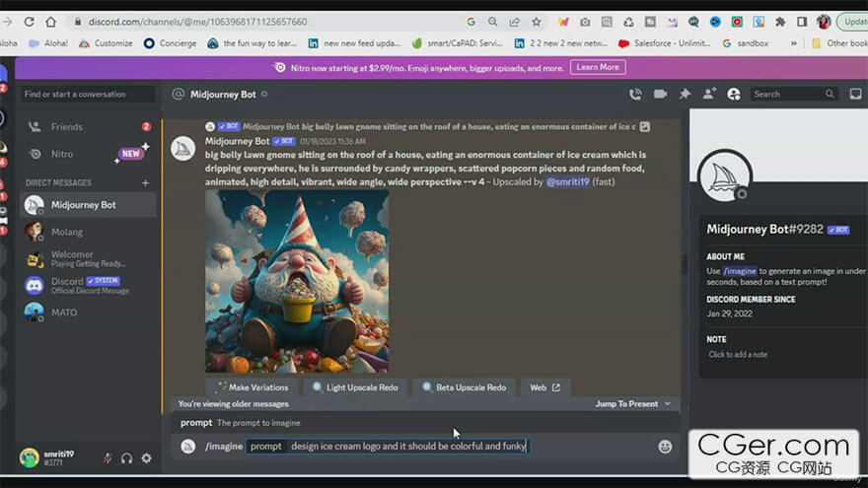The image size is (868, 488).
Task: Click Beta Upscale Redo button
Action: [x=464, y=387]
